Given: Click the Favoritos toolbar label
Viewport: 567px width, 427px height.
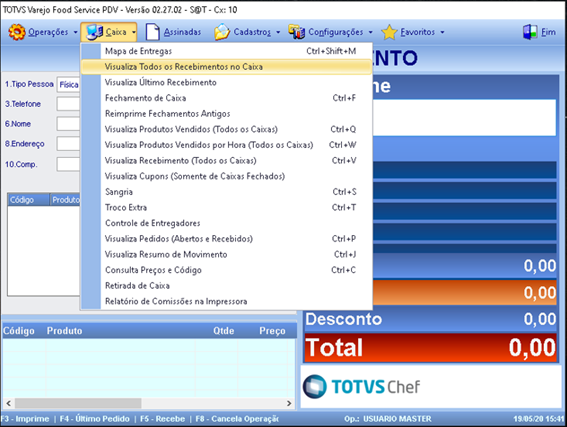Looking at the screenshot, I should [418, 32].
